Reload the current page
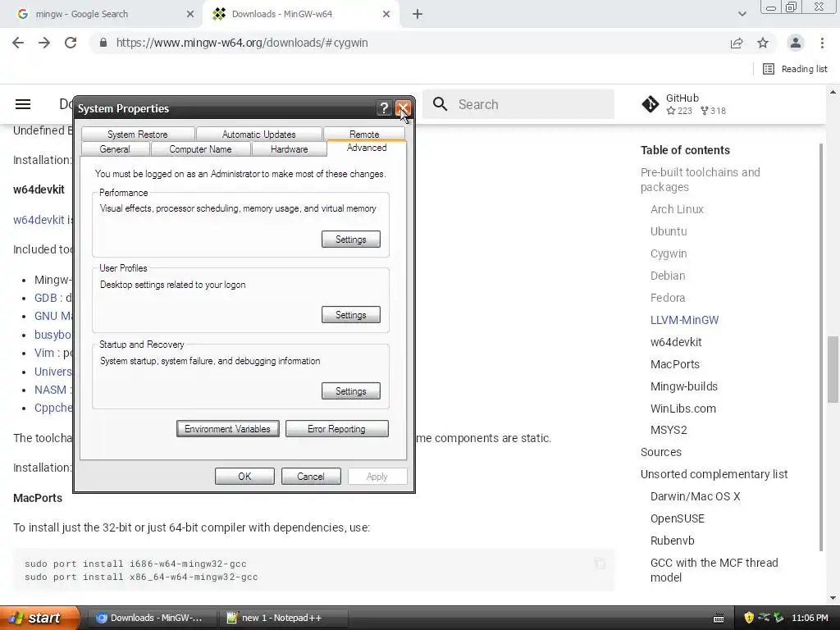 click(x=71, y=43)
